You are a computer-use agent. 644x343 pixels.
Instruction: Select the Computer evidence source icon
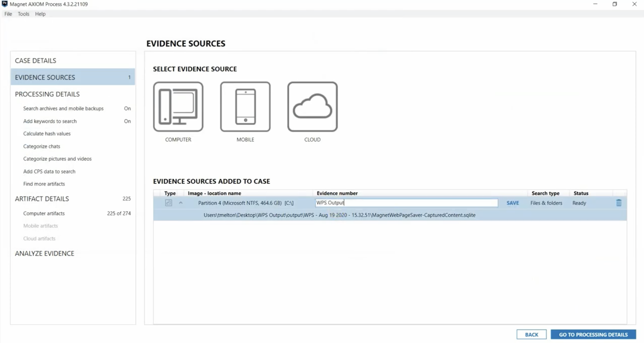[x=178, y=107]
